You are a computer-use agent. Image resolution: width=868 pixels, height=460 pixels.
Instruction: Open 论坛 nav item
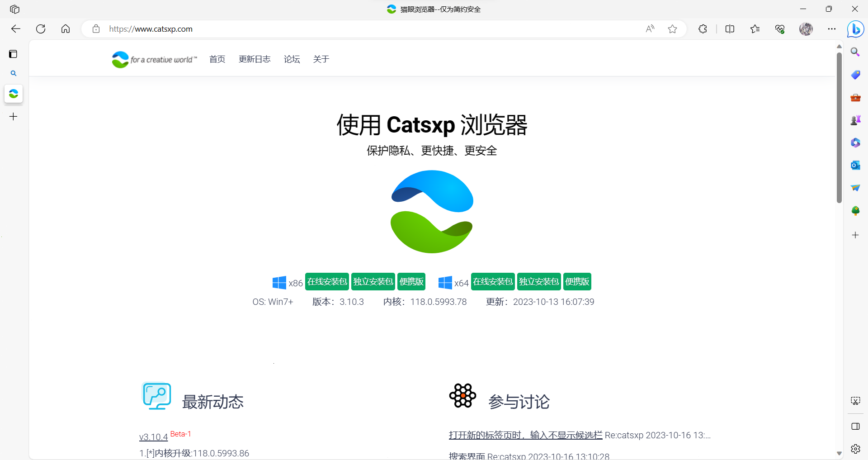292,59
